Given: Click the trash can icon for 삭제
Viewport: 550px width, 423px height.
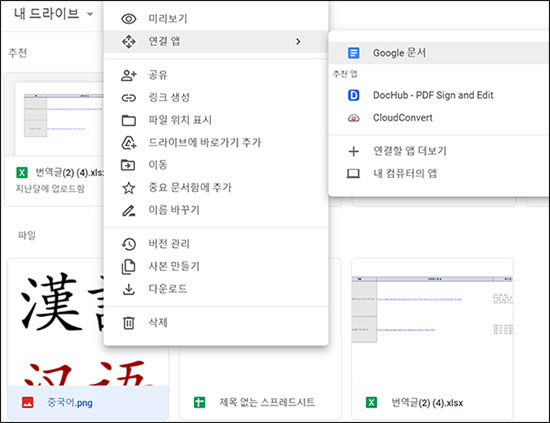Looking at the screenshot, I should 128,323.
